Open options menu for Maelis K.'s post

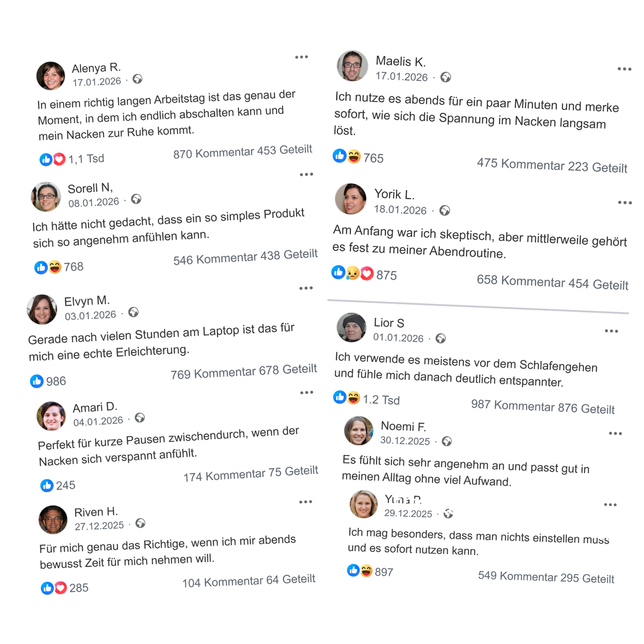point(624,69)
